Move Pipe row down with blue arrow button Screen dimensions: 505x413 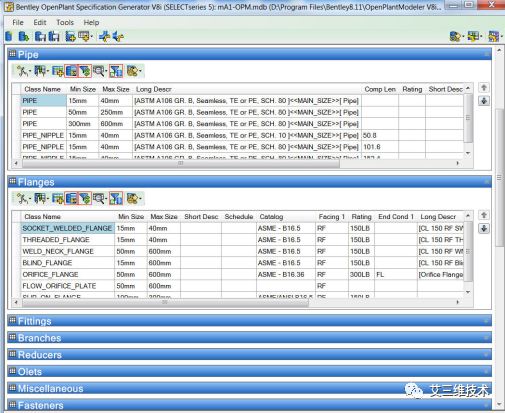tap(484, 101)
